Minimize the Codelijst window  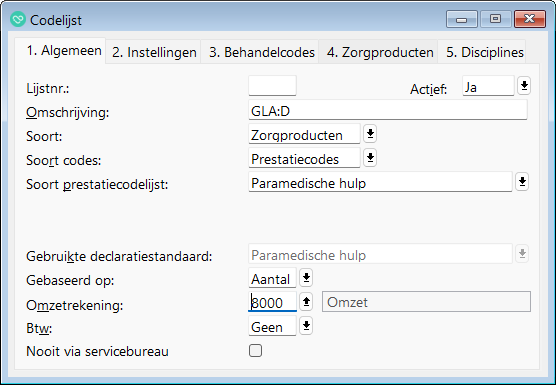pos(462,19)
